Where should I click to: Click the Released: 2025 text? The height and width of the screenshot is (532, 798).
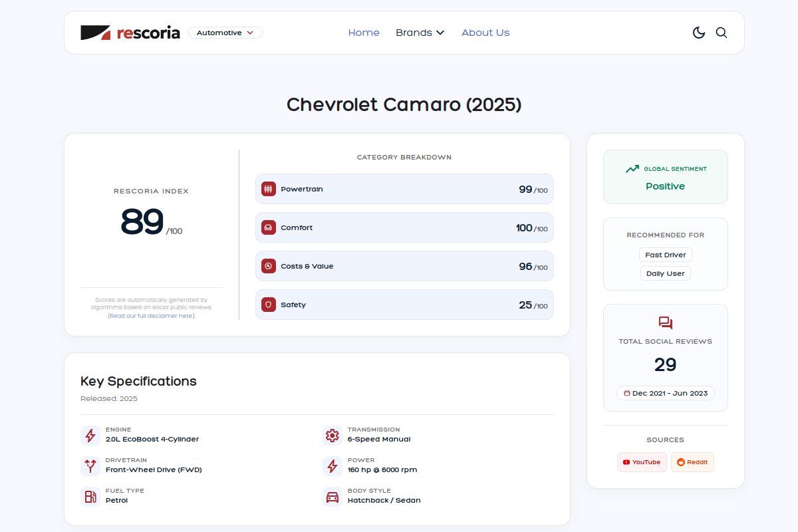(x=109, y=399)
